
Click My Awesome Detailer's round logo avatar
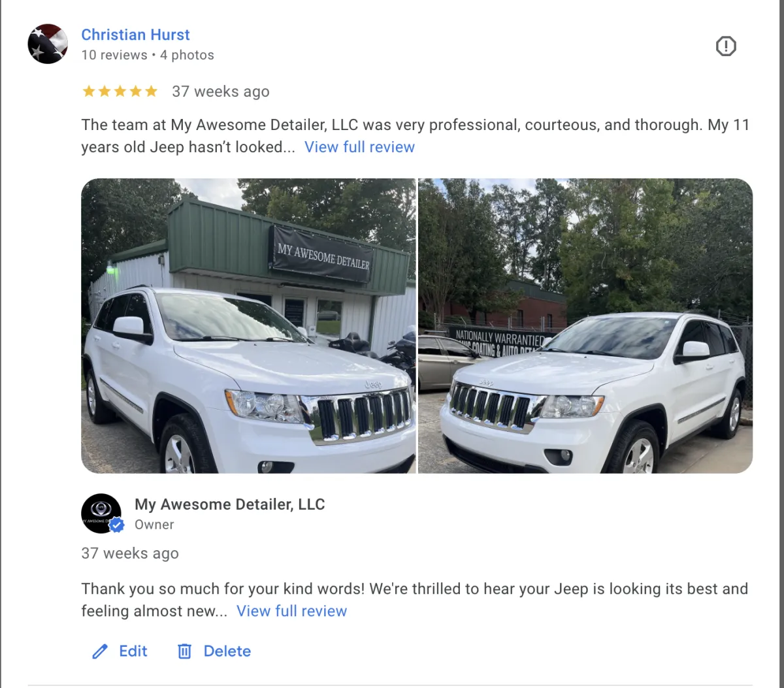[101, 514]
